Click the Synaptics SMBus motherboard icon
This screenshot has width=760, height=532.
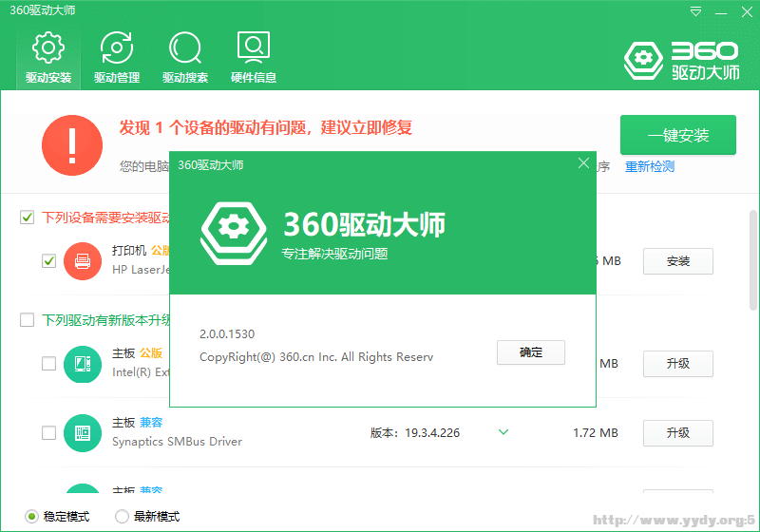[83, 433]
